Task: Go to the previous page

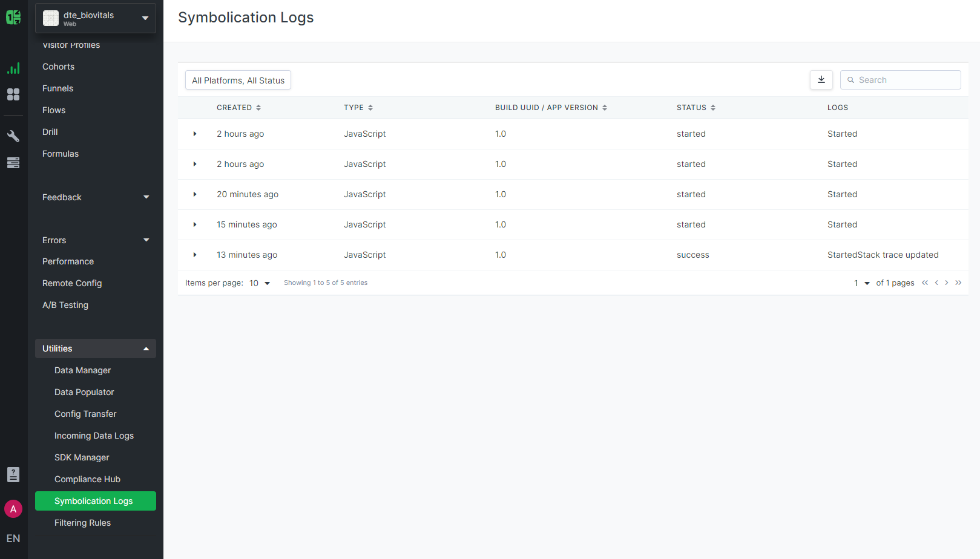Action: (x=936, y=283)
